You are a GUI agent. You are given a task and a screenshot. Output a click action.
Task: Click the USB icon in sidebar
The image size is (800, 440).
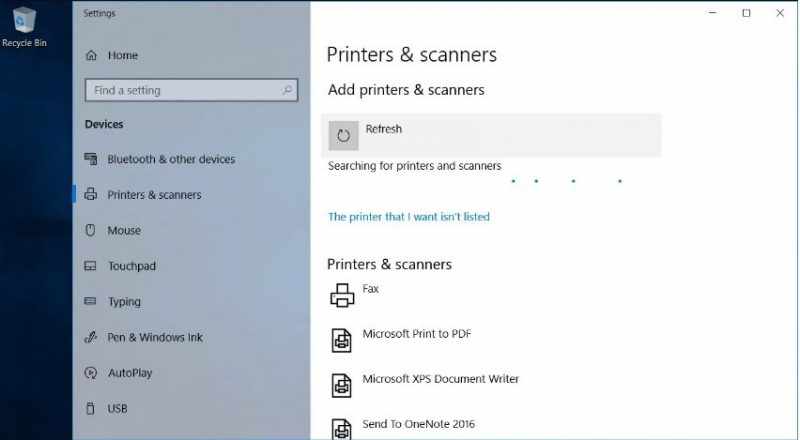coord(90,408)
